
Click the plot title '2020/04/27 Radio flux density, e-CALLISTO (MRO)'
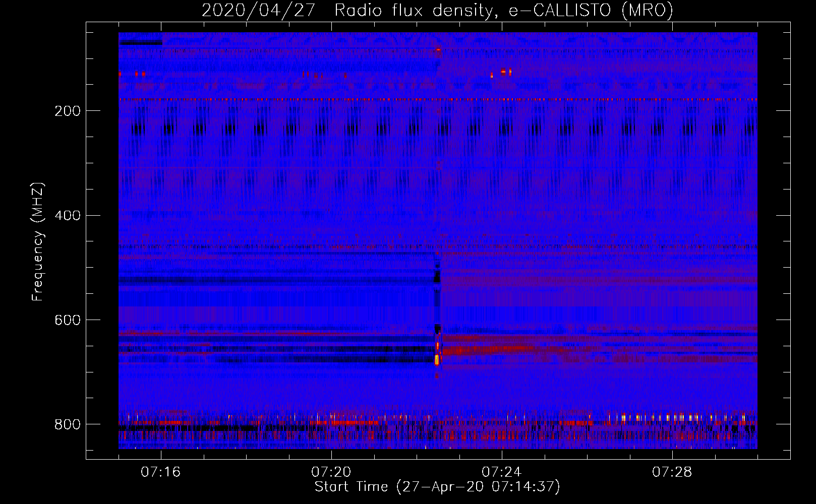tap(437, 10)
